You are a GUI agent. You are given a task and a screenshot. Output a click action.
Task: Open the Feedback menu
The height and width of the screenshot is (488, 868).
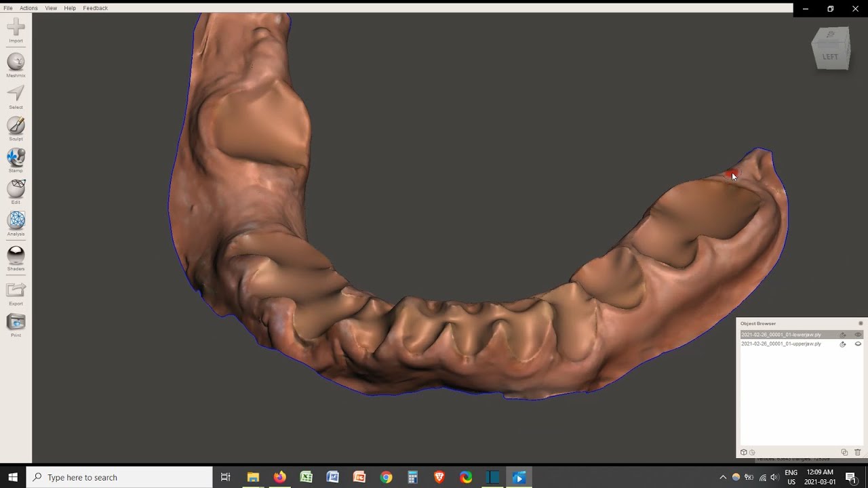(x=95, y=8)
